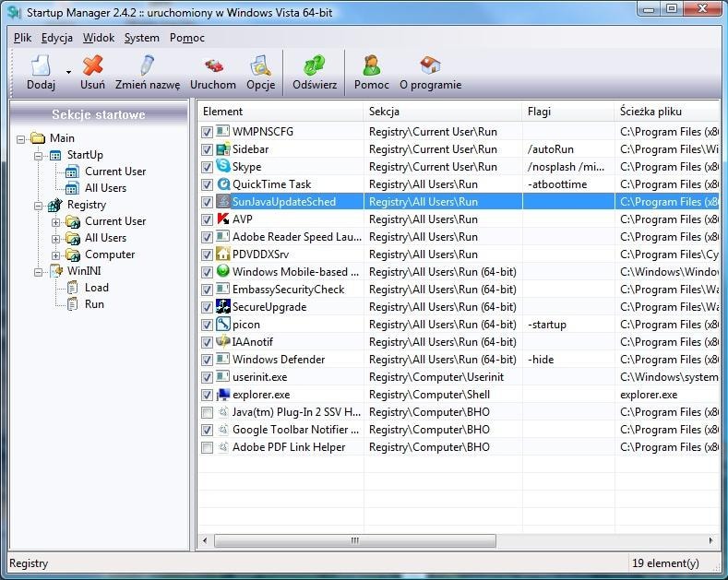Screen dimensions: 728x580
Task: Open the Pomoc help toolbar icon
Action: click(372, 66)
